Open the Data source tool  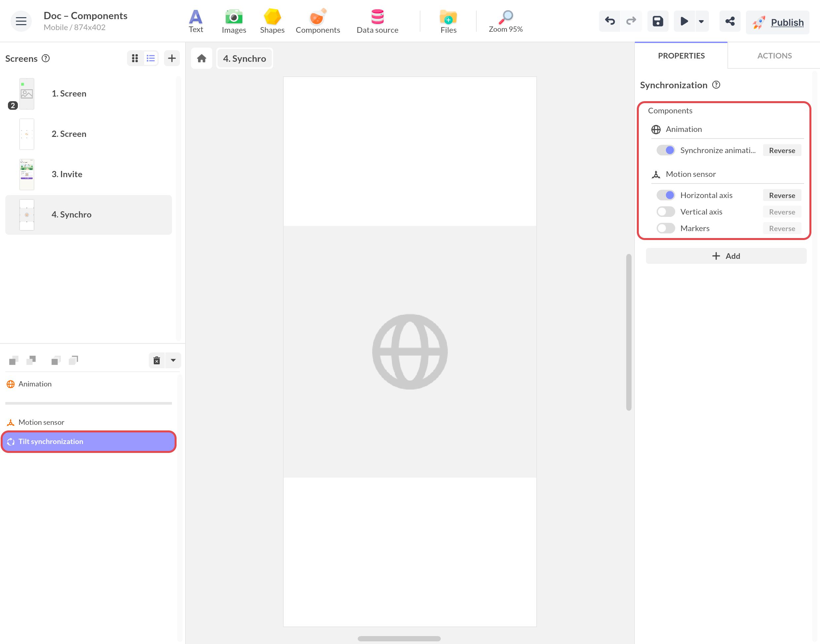377,21
